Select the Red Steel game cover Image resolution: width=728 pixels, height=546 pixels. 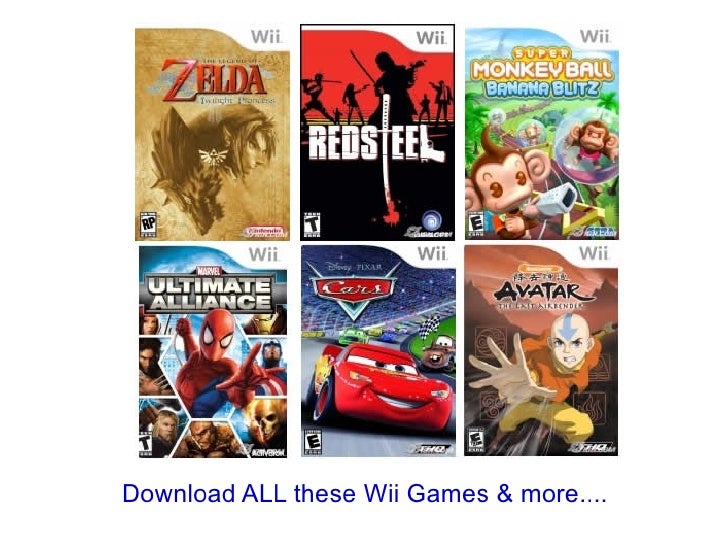pyautogui.click(x=377, y=132)
